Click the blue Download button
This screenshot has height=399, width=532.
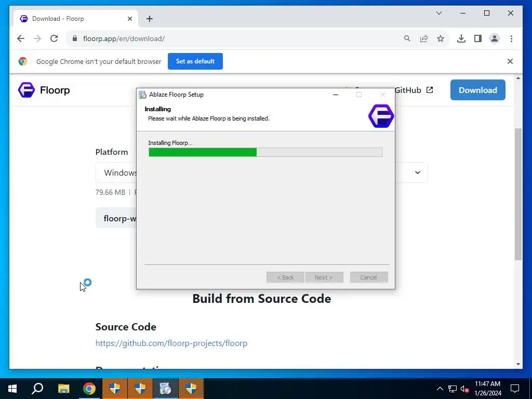(x=478, y=90)
